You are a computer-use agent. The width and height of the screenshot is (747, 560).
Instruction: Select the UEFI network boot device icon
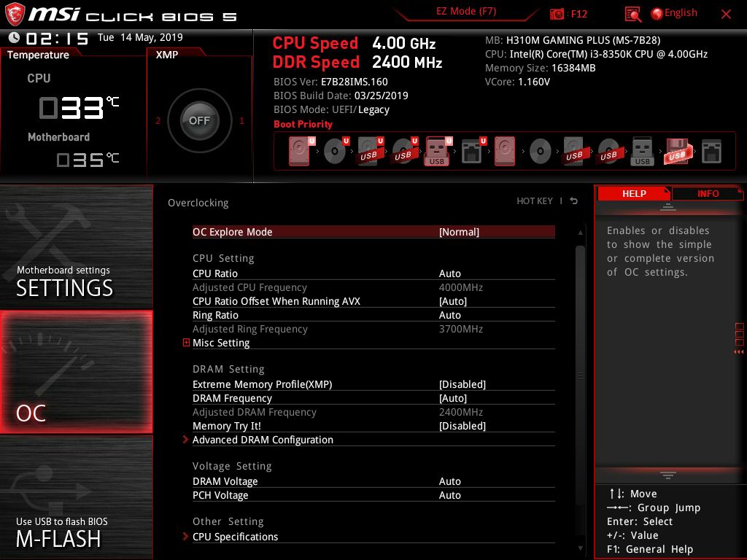tap(473, 151)
